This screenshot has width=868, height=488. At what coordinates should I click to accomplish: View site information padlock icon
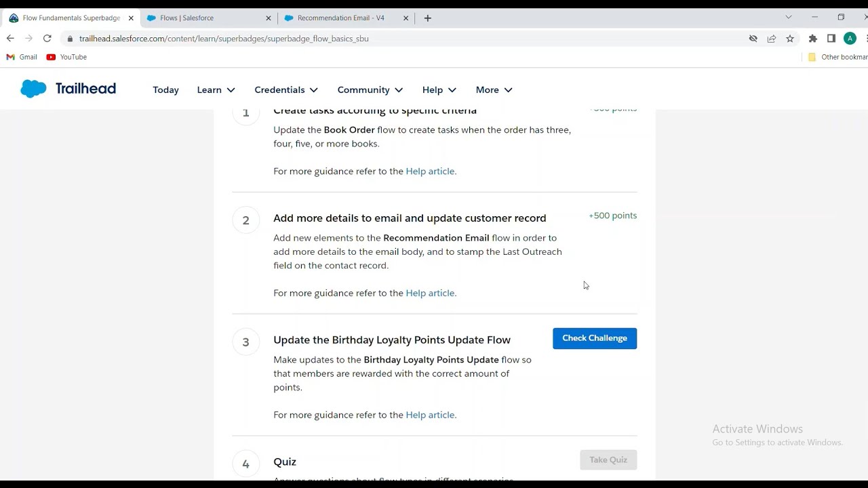coord(70,39)
